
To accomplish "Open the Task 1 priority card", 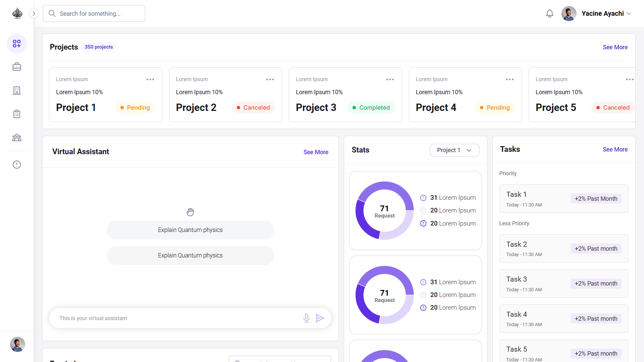I will coord(563,199).
